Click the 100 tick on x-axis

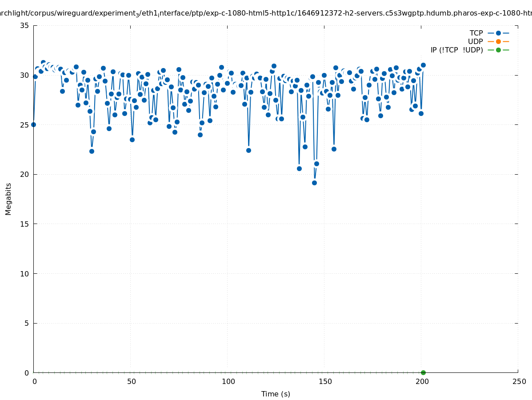pos(228,381)
